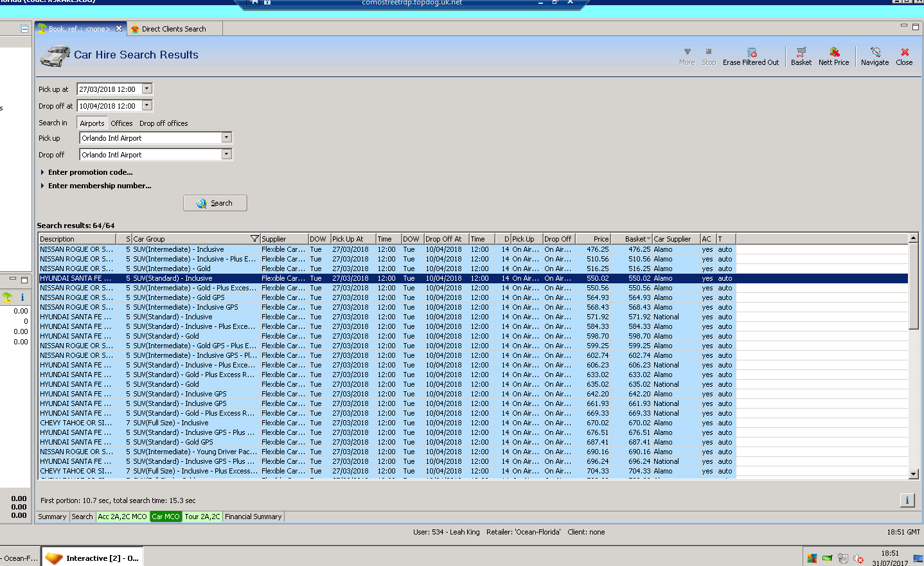The image size is (924, 566).
Task: Open the Basket from the toolbar
Action: pos(801,53)
